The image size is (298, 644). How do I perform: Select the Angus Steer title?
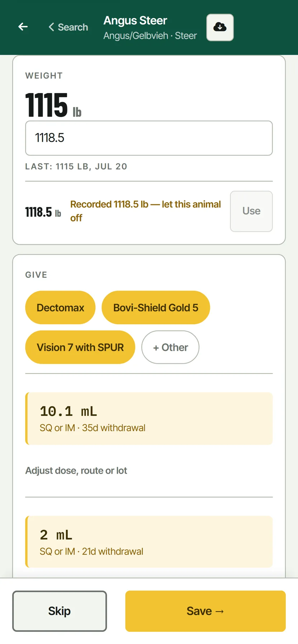(135, 21)
